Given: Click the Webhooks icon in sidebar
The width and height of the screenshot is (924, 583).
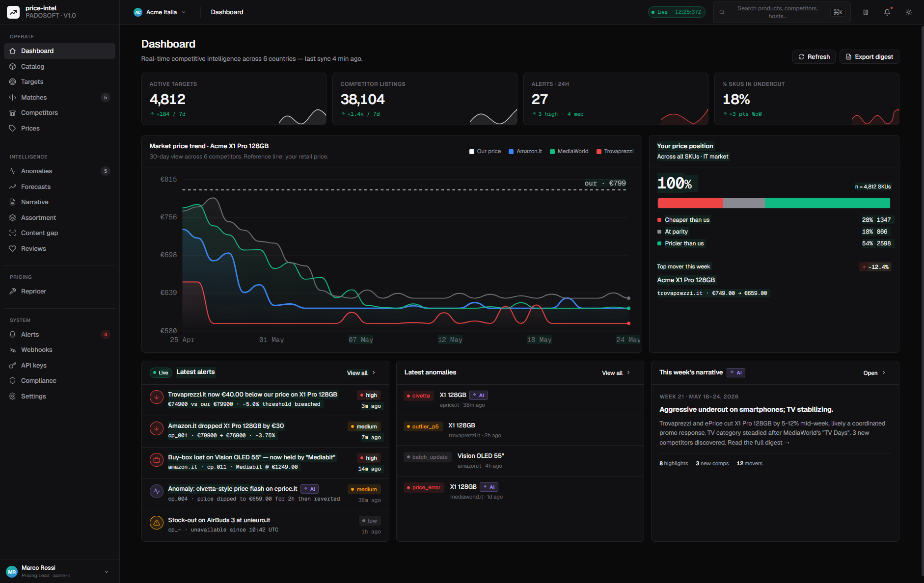Looking at the screenshot, I should [13, 350].
